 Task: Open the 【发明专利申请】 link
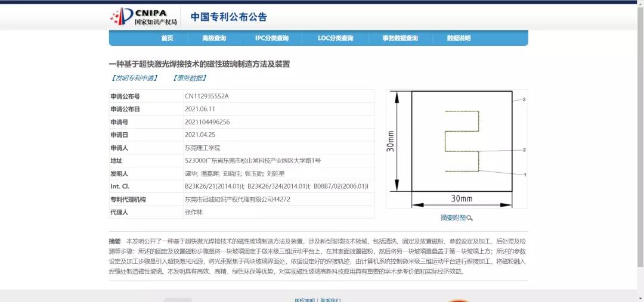tap(134, 78)
